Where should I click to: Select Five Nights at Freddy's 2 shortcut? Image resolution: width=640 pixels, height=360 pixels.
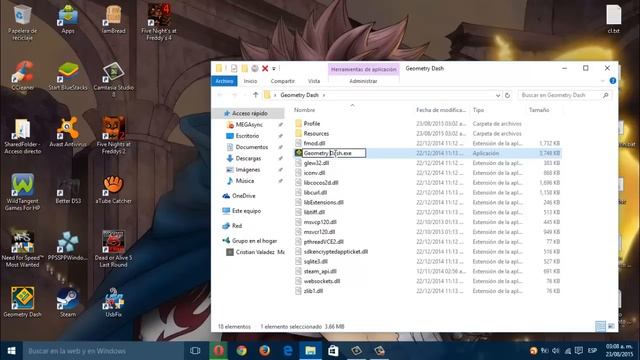pos(113,136)
